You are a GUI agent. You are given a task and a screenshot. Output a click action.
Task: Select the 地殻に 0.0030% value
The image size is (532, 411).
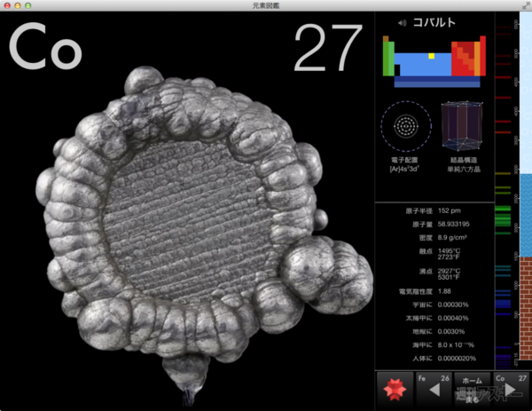pos(451,331)
